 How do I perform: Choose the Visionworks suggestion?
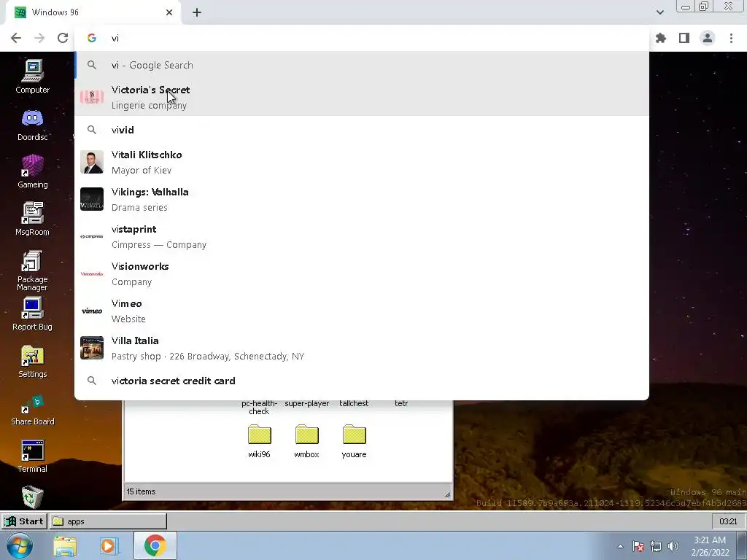pos(362,274)
